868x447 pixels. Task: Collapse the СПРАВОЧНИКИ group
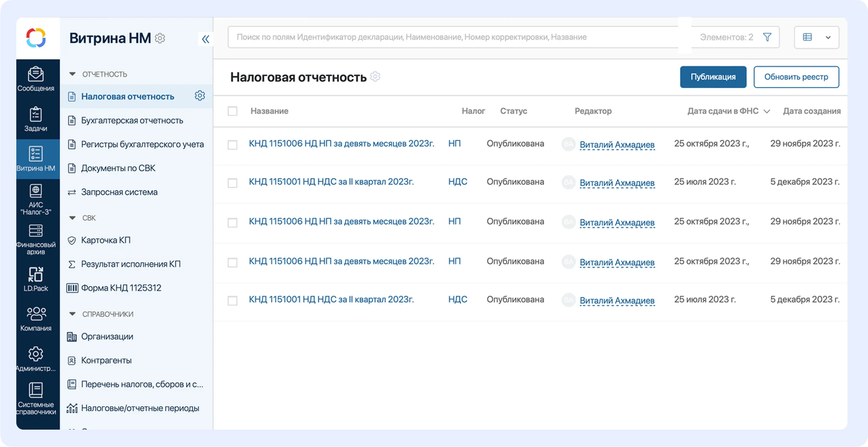pos(73,313)
